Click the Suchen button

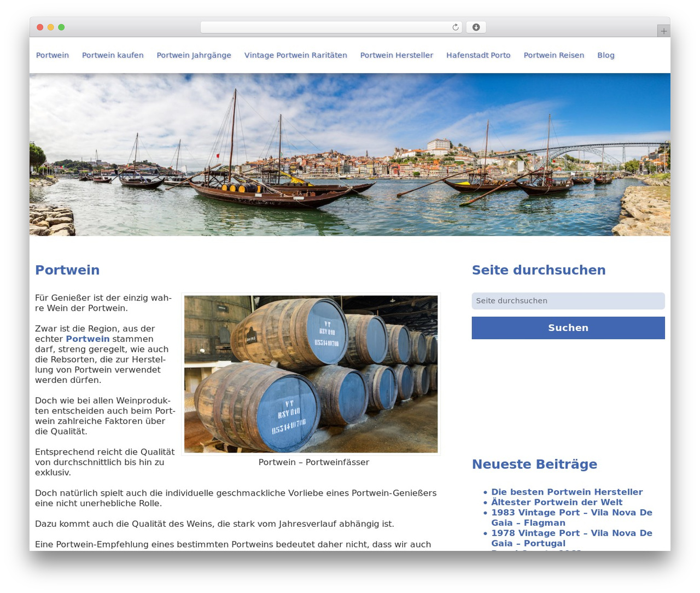[568, 328]
